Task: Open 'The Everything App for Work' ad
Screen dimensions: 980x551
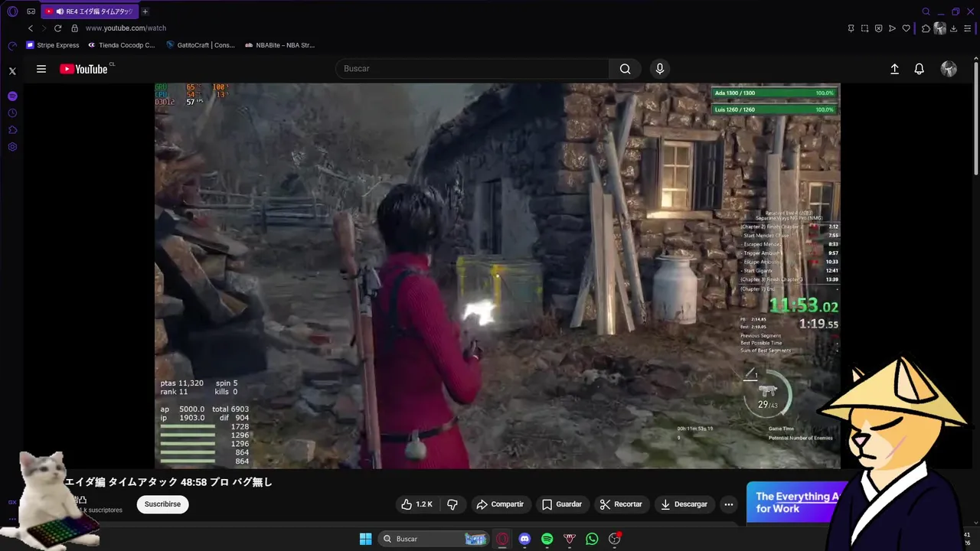Action: coord(796,502)
